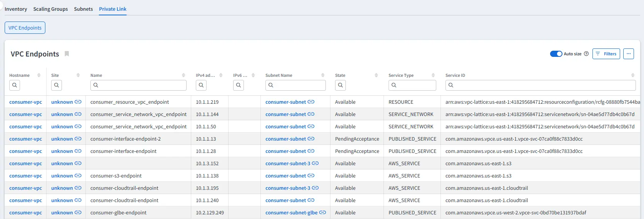Sort by the Service Type column arrows
The width and height of the screenshot is (644, 219).
433,75
